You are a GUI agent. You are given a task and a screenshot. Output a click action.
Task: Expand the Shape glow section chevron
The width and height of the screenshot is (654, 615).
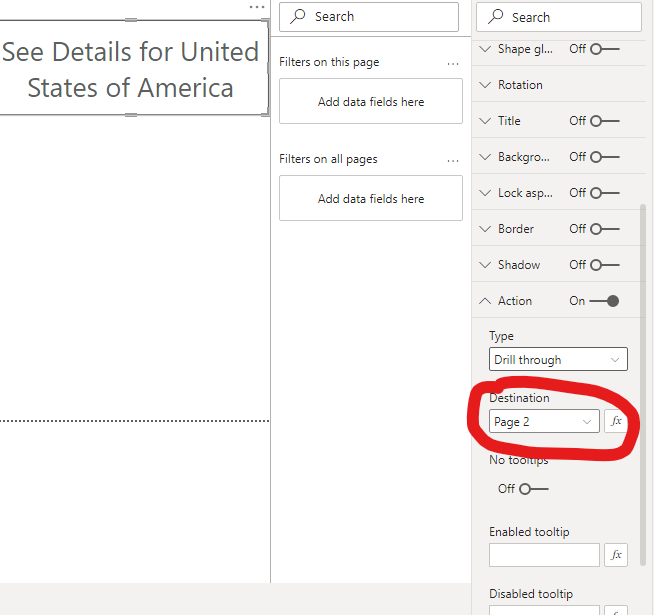pos(485,49)
